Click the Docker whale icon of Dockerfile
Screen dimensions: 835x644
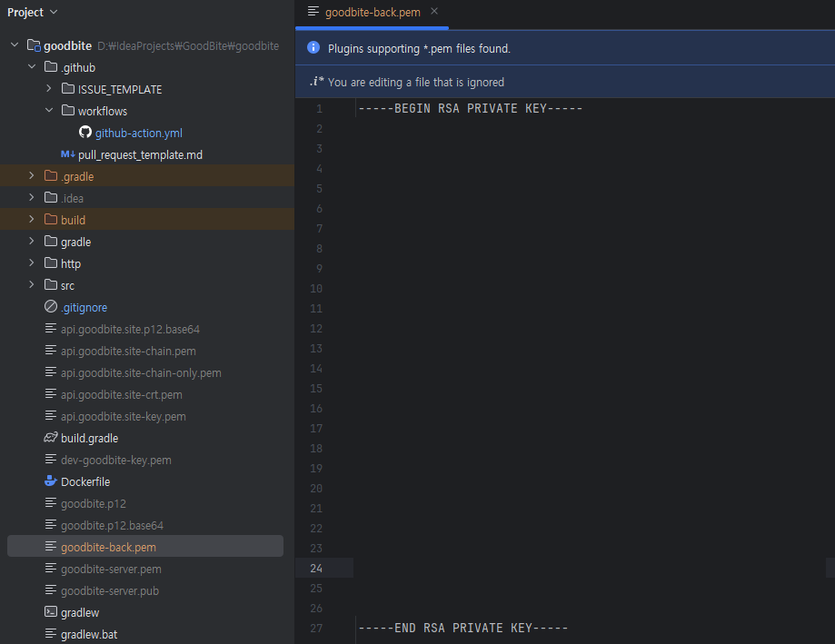[51, 481]
